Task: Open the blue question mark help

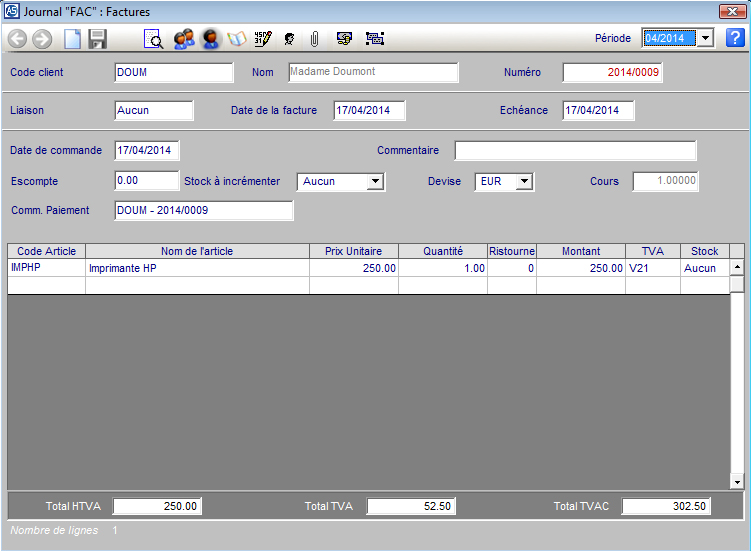Action: [735, 38]
